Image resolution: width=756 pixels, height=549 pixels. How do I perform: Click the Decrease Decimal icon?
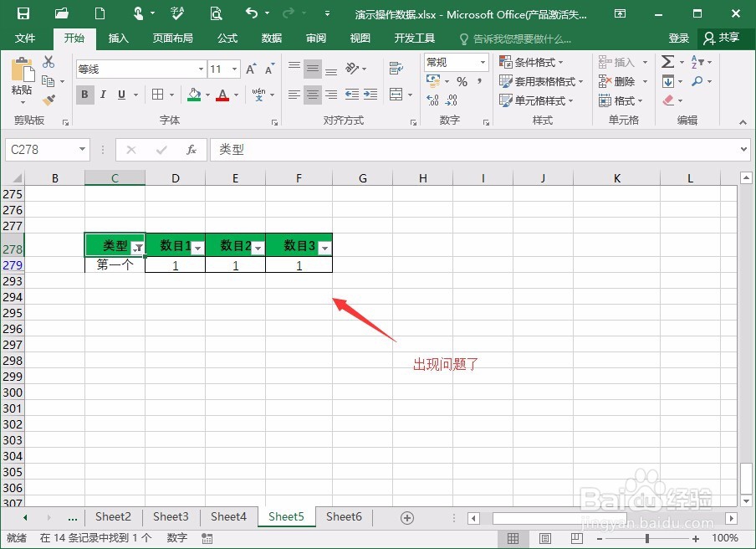point(452,100)
